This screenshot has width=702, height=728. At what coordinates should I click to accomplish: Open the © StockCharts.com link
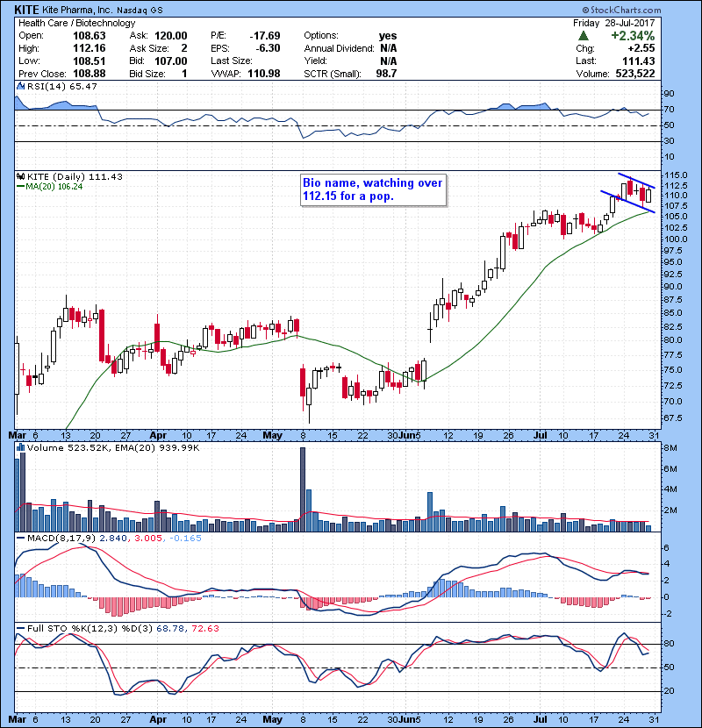[621, 10]
